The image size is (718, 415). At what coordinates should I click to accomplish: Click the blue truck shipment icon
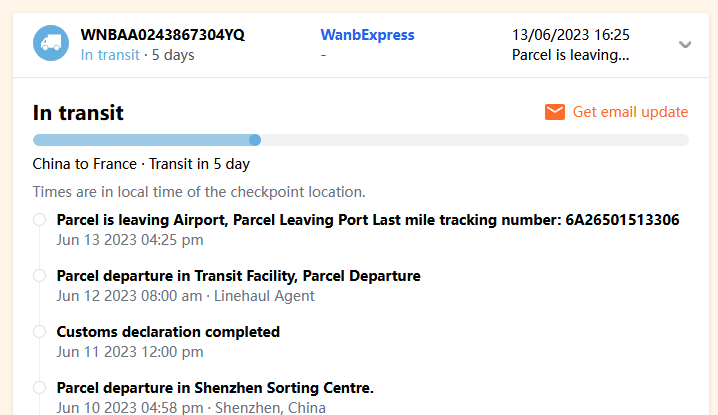(x=51, y=44)
